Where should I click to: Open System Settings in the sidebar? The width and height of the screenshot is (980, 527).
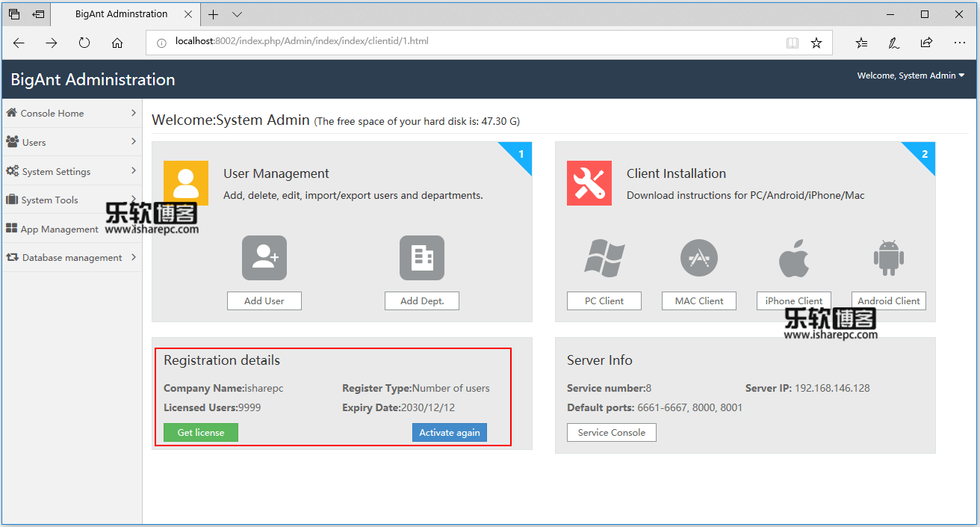click(x=72, y=171)
